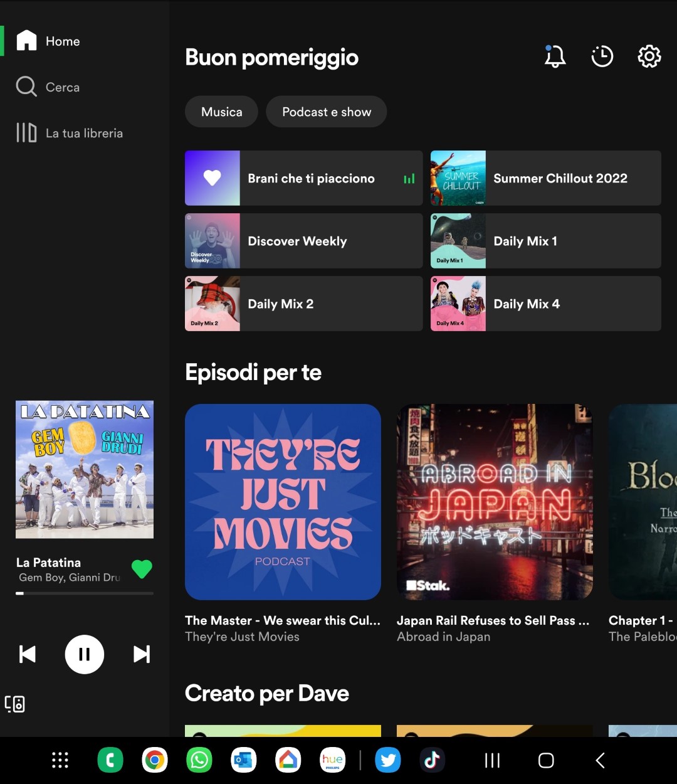Viewport: 677px width, 784px height.
Task: Open La Patatina album artwork
Action: pos(85,470)
